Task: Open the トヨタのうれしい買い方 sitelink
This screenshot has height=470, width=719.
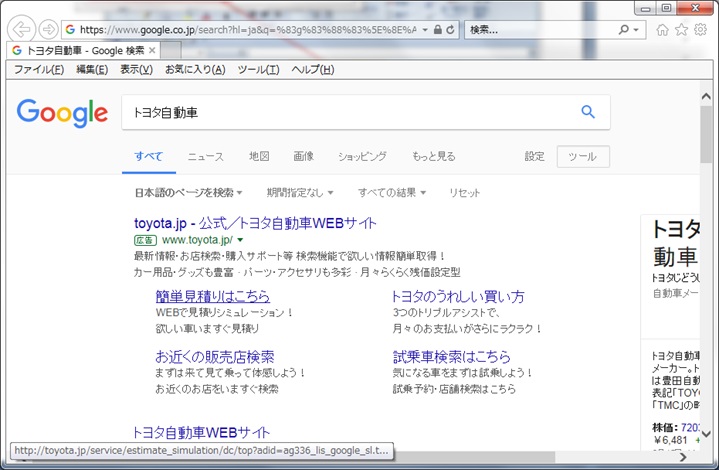Action: [458, 297]
